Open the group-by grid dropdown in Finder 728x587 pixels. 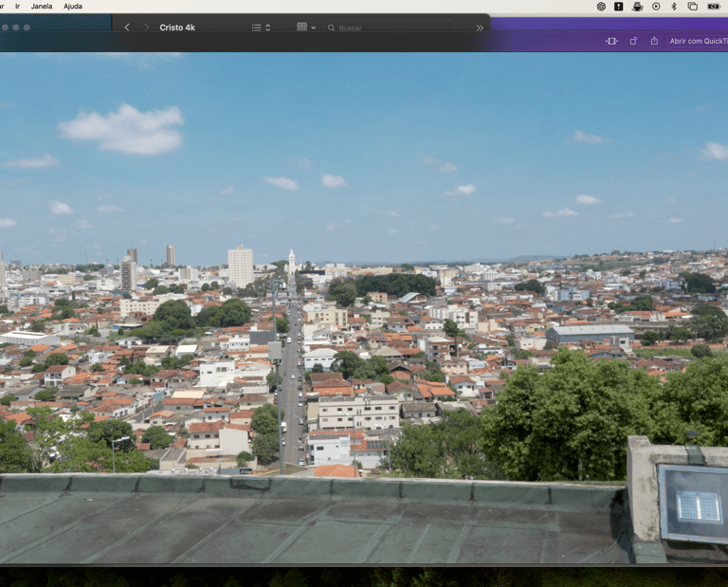pos(306,27)
